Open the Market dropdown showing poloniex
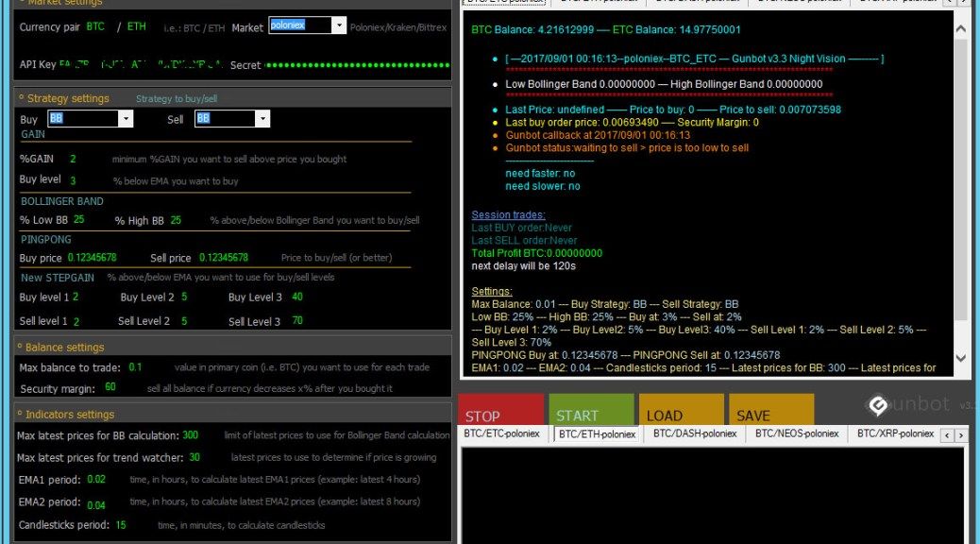Image resolution: width=980 pixels, height=544 pixels. (x=339, y=25)
